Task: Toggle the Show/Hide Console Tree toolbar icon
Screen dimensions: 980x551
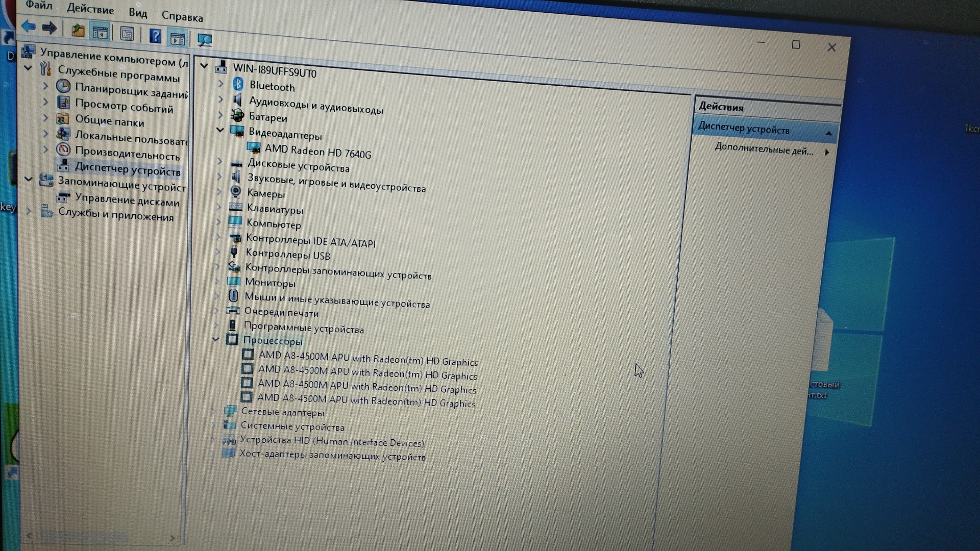Action: pos(100,33)
